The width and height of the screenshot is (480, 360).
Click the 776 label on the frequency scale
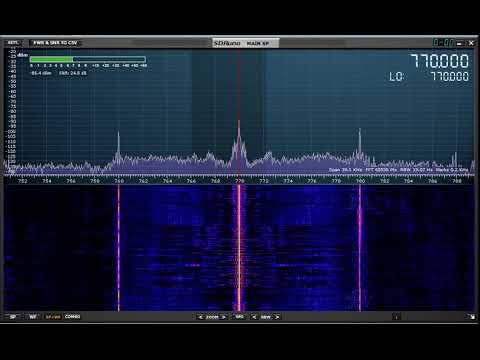tap(312, 181)
